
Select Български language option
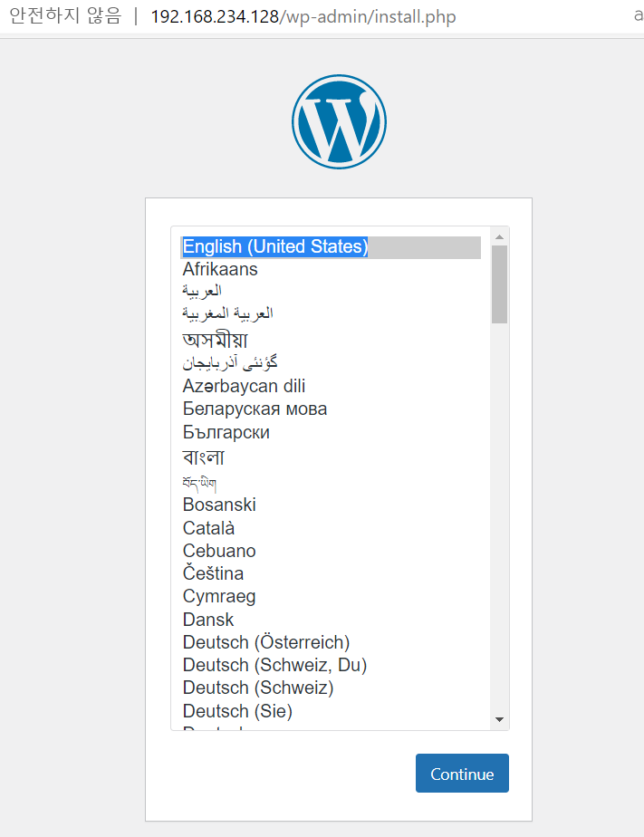click(331, 432)
